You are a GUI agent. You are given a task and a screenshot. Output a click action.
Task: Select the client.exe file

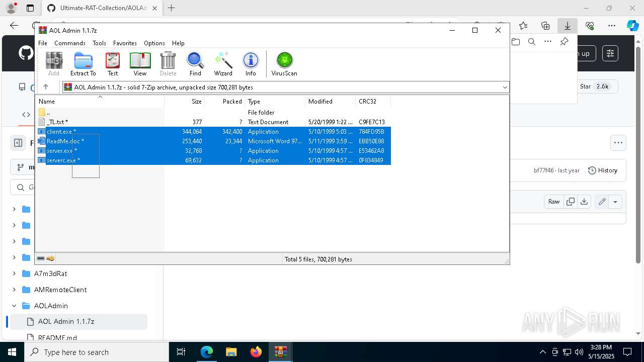pyautogui.click(x=213, y=132)
